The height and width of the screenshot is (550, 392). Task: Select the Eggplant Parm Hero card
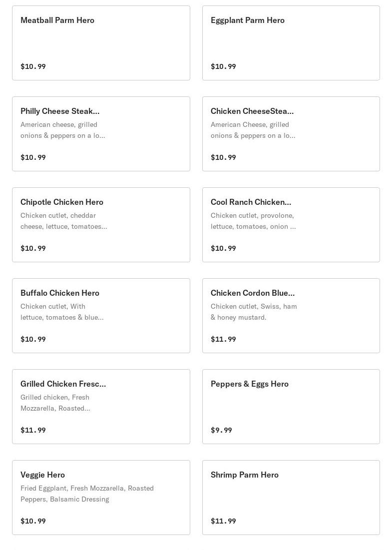291,43
